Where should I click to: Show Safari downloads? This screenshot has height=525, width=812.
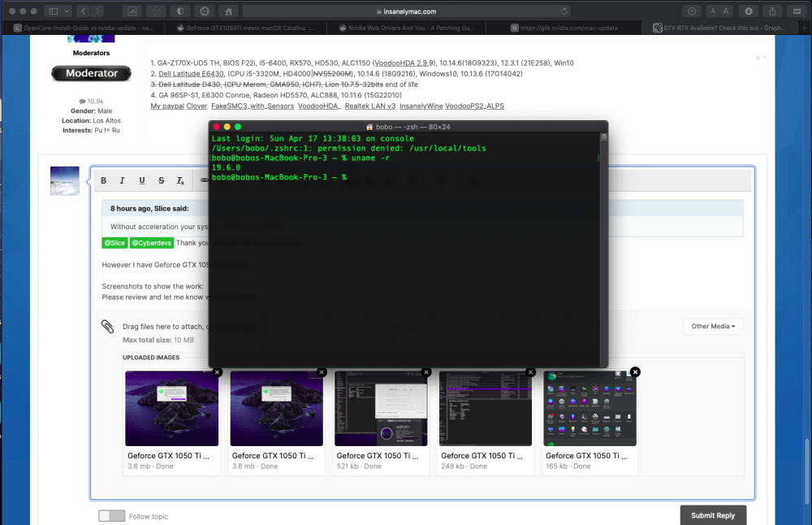(749, 11)
